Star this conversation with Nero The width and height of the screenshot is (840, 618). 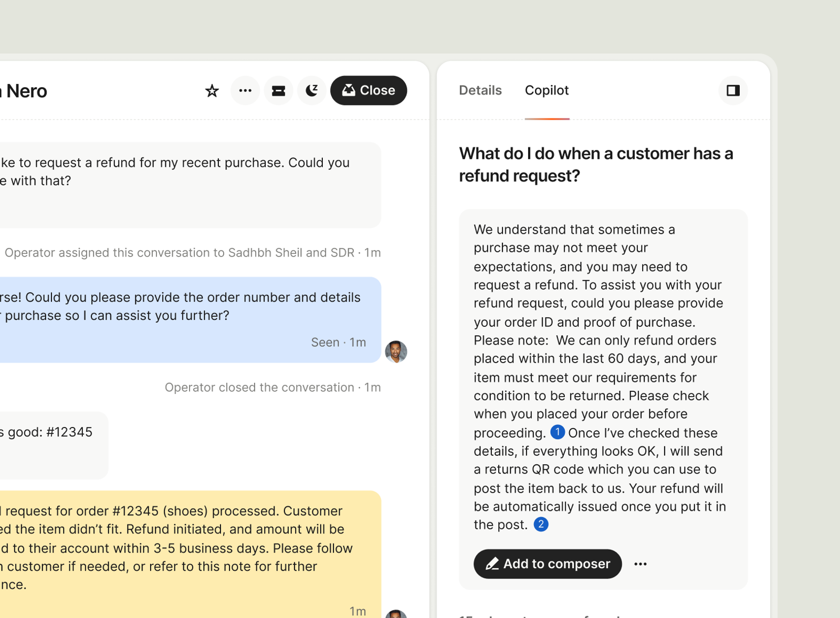tap(212, 91)
